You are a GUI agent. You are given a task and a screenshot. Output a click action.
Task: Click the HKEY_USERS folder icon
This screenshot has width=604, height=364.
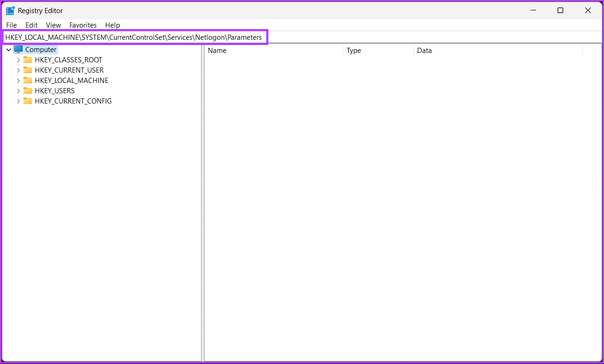(x=28, y=90)
